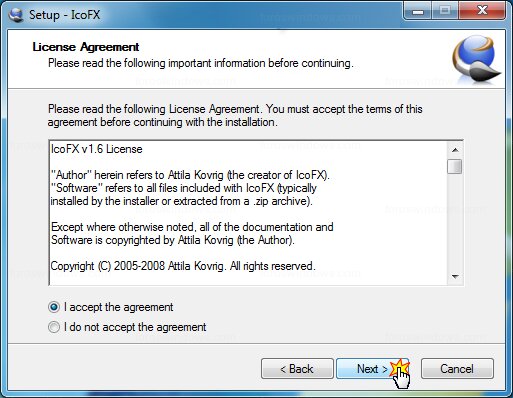The height and width of the screenshot is (398, 513).
Task: Click the IcoFX globe logo in the header
Action: [476, 59]
